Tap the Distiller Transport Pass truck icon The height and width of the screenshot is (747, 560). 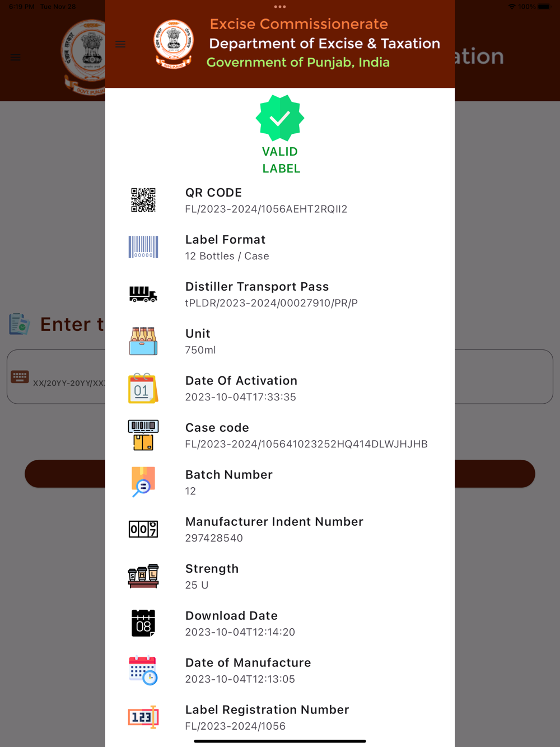[x=143, y=294]
